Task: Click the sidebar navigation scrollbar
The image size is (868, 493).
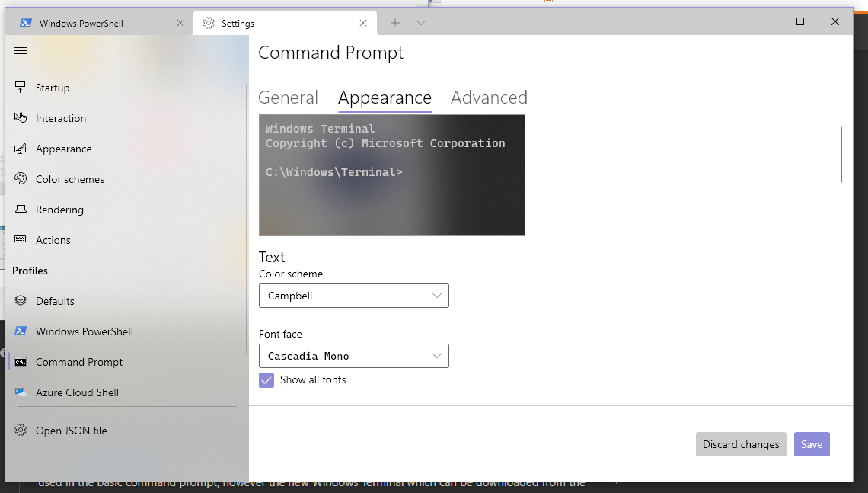Action: pyautogui.click(x=247, y=219)
